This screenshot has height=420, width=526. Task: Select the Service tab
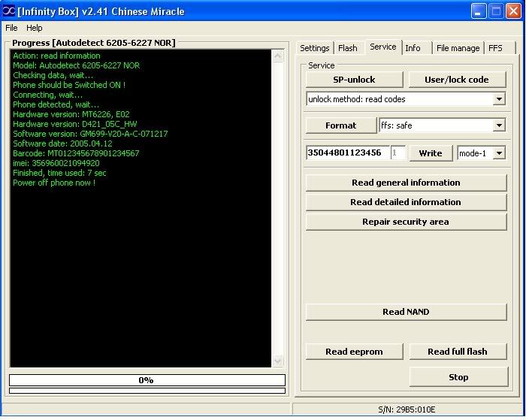tap(383, 47)
